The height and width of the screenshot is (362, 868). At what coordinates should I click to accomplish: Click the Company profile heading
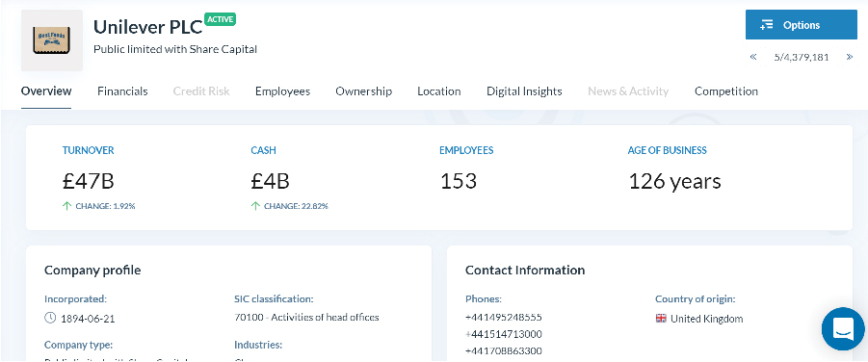[x=92, y=271]
